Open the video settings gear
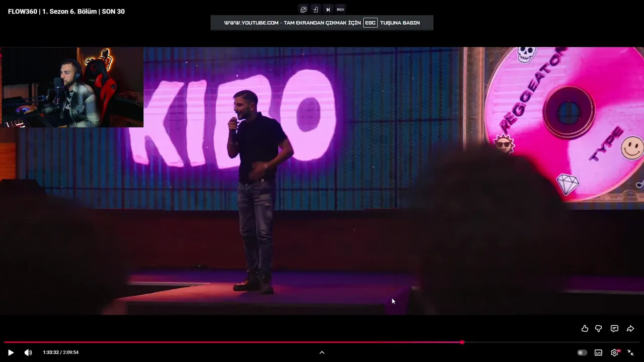 (614, 352)
